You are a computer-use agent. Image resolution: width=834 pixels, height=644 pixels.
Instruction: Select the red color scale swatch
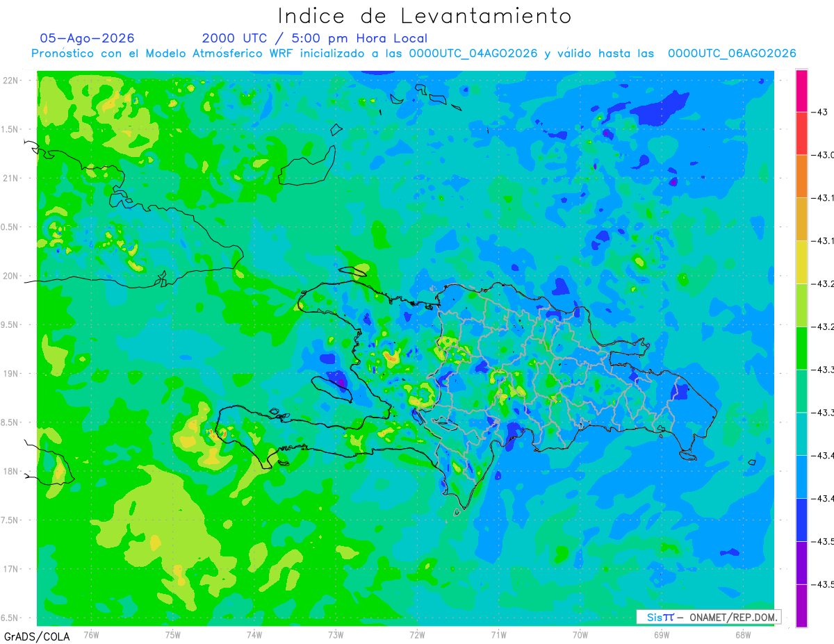pos(801,133)
